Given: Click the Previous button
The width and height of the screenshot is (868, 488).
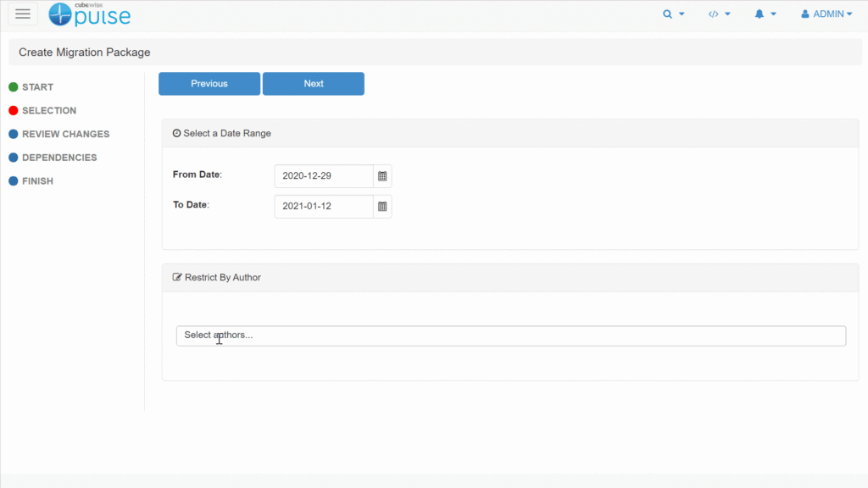Looking at the screenshot, I should [x=209, y=84].
